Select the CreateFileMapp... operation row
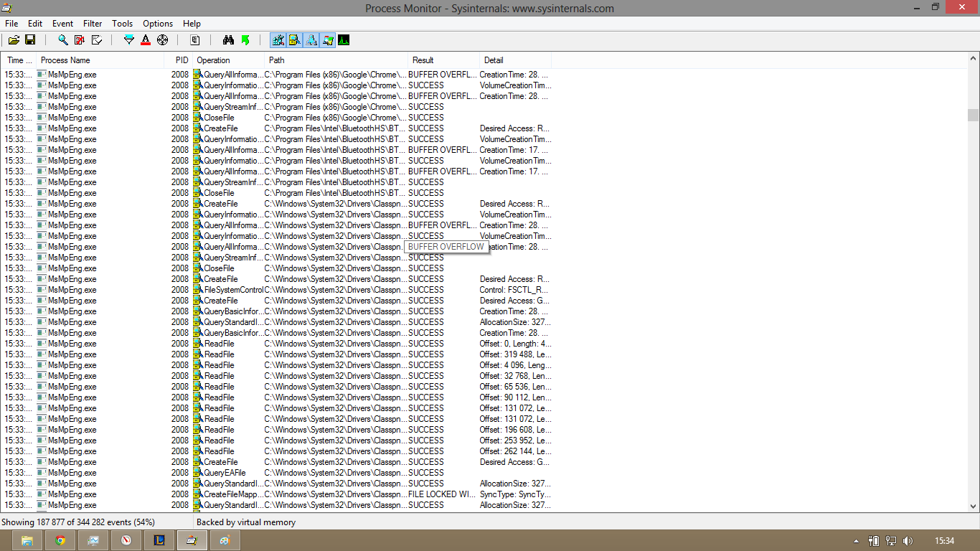The height and width of the screenshot is (551, 980). point(276,494)
